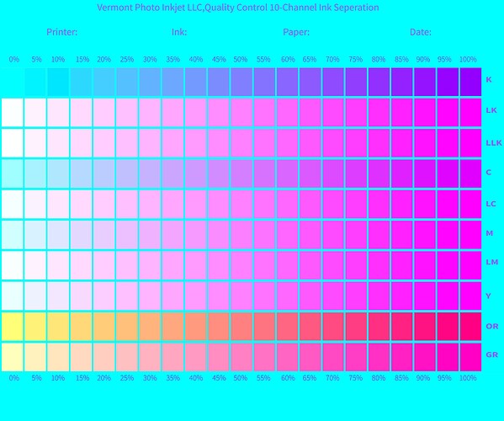
Task: Select the 100% swatch in GR row
Action: pos(470,357)
